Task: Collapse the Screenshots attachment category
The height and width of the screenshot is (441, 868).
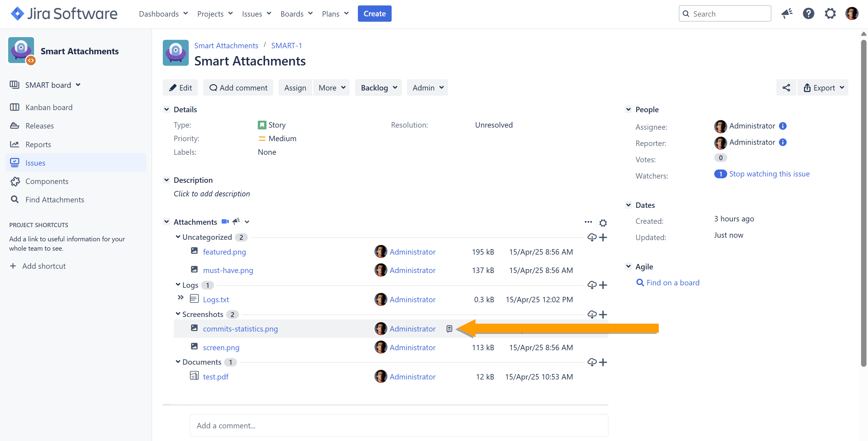Action: pyautogui.click(x=178, y=314)
